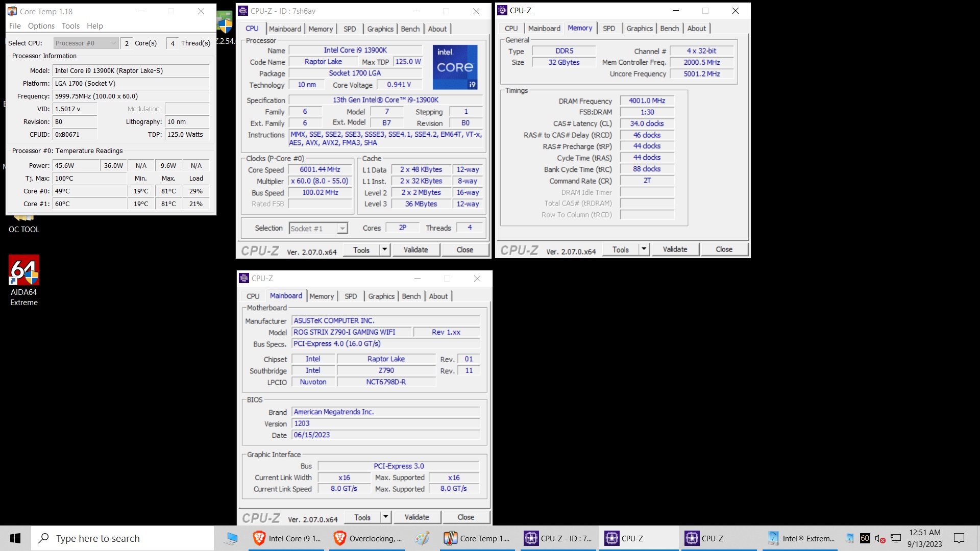This screenshot has width=980, height=551.
Task: Click Close button in CPU-Z Memory window
Action: click(724, 249)
